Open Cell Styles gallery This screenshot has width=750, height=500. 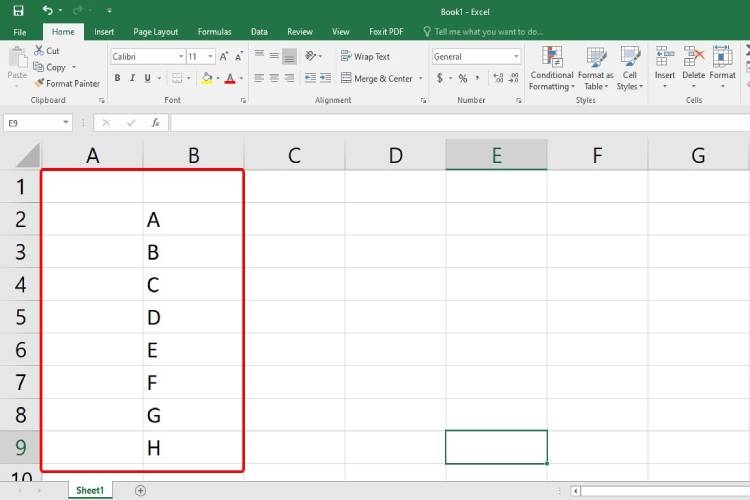pos(629,68)
